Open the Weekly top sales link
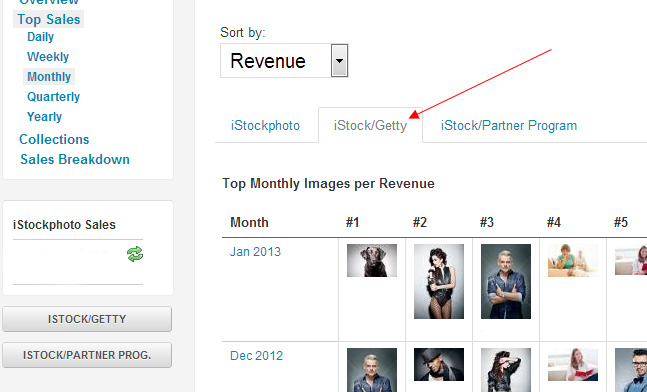The width and height of the screenshot is (647, 392). click(48, 57)
